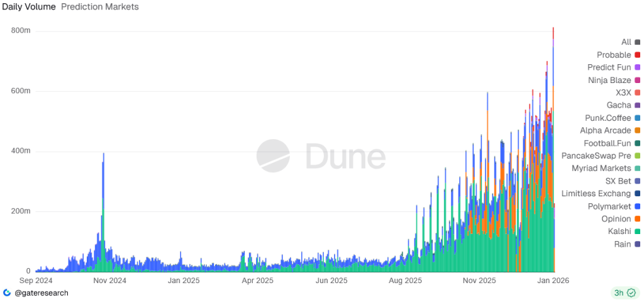
Task: Click Alpha Arcade legend entry
Action: point(605,130)
